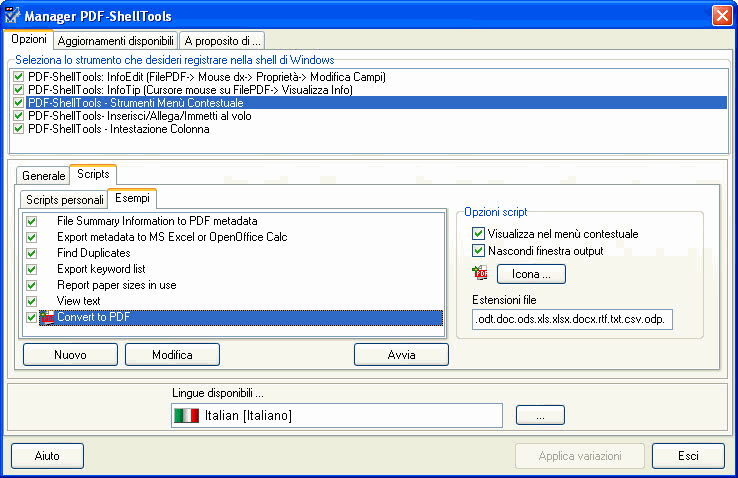Switch to the Generale tab

point(43,175)
